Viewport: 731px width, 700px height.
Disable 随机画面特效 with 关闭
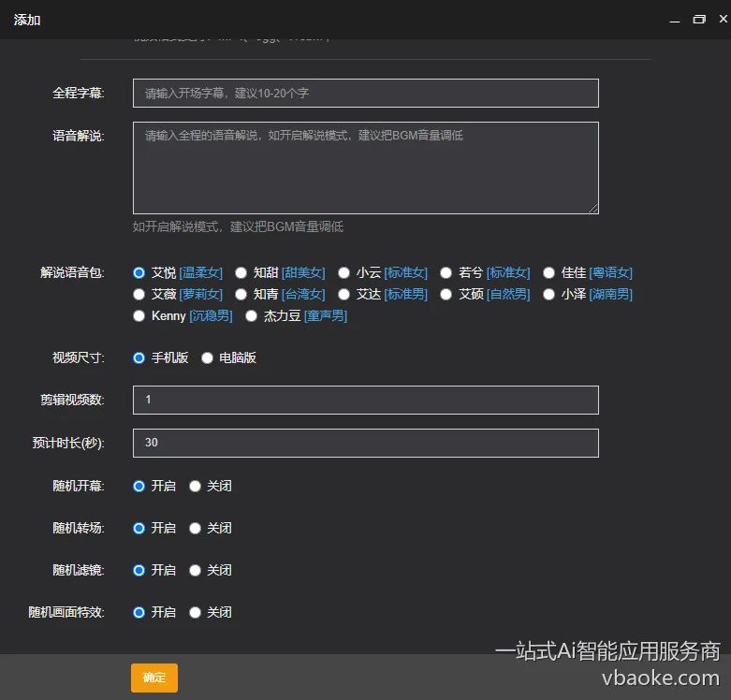point(196,612)
